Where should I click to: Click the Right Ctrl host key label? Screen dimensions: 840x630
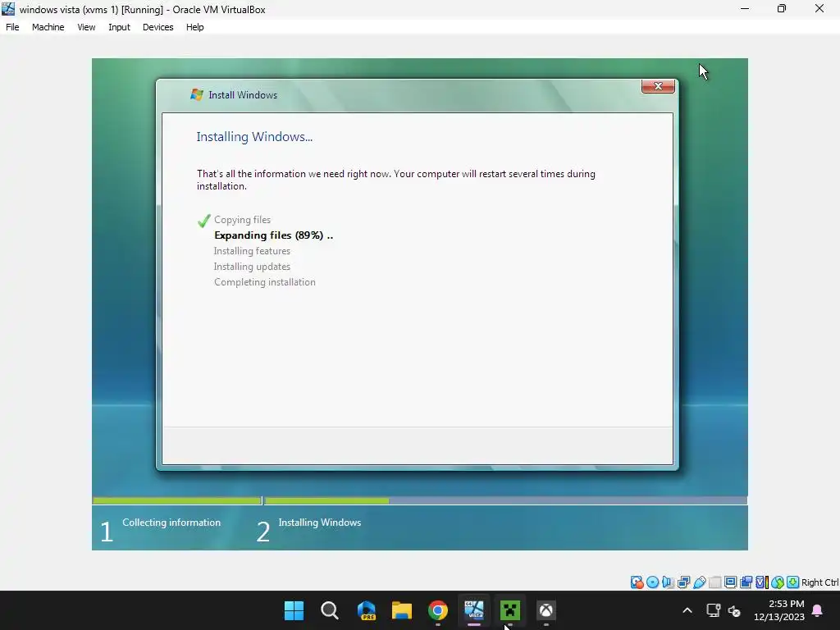tap(820, 582)
